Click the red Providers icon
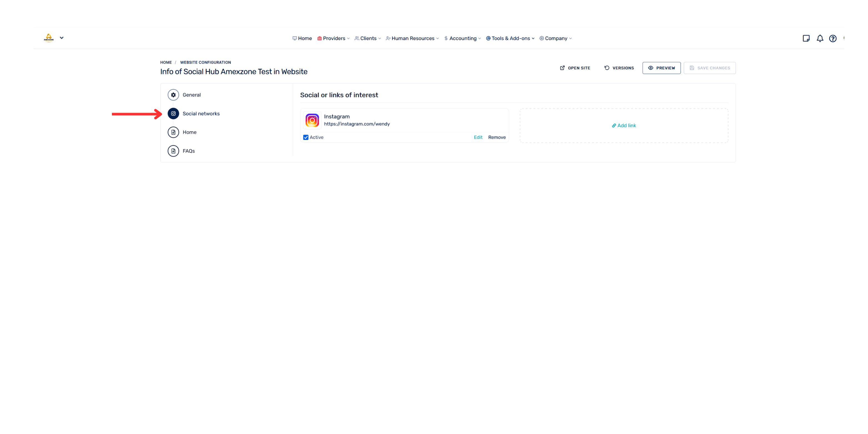This screenshot has height=434, width=868. coord(319,38)
